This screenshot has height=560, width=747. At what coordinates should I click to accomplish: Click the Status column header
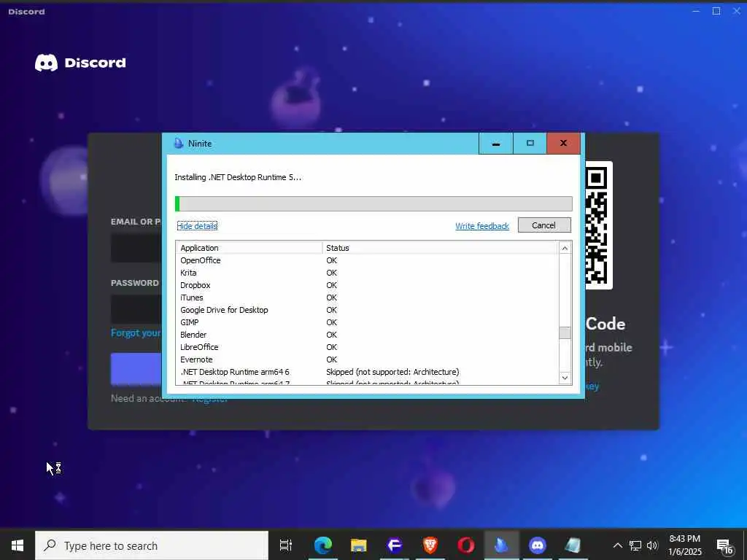pos(440,248)
